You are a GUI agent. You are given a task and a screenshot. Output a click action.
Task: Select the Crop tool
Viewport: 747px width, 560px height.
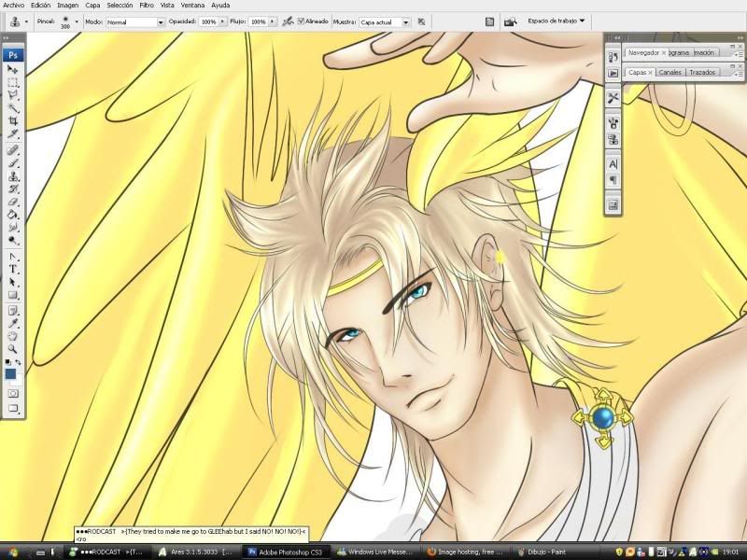13,121
